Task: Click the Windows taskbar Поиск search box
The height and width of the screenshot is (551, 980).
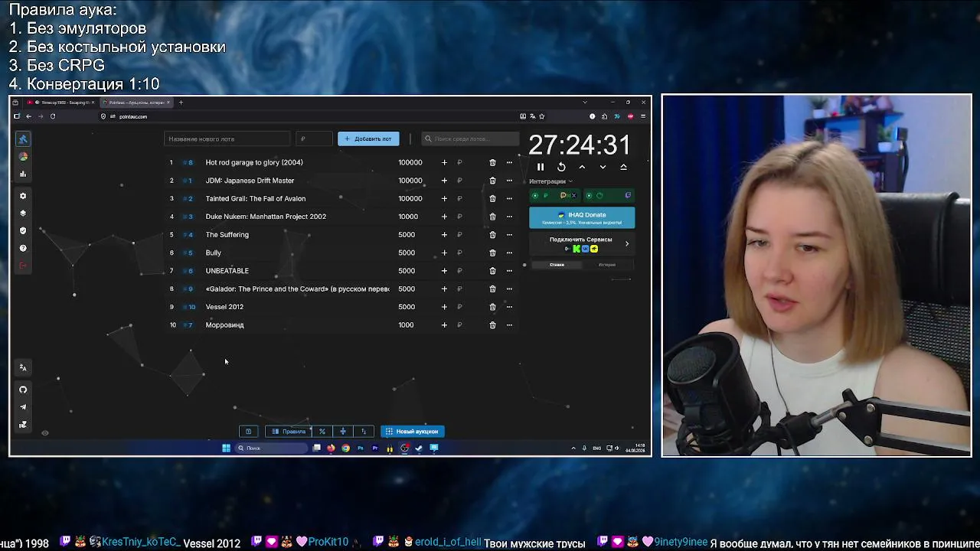Action: click(x=271, y=448)
